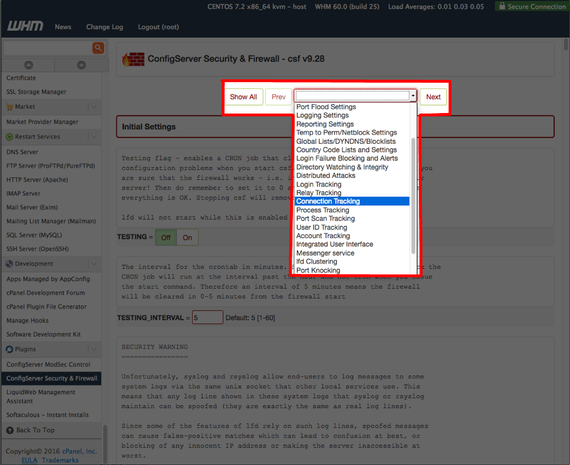Click the dropdown list scrollbar thumb
Image resolution: width=570 pixels, height=465 pixels.
pyautogui.click(x=413, y=196)
